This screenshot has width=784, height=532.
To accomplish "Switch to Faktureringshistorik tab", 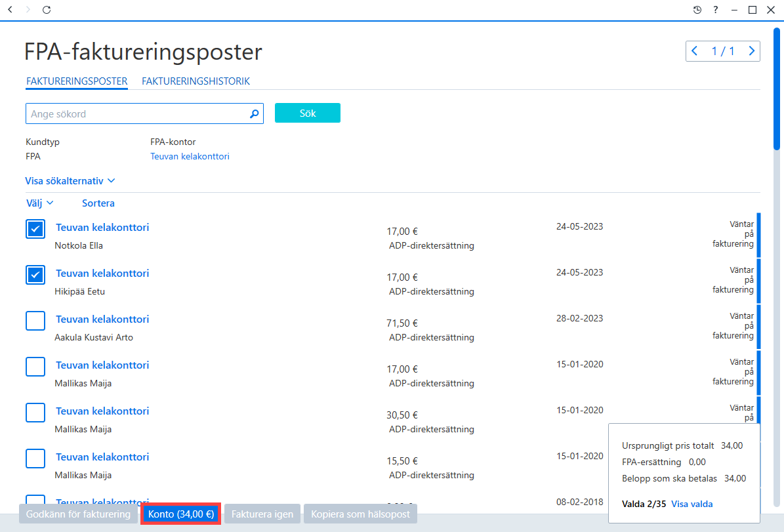I will coord(196,81).
